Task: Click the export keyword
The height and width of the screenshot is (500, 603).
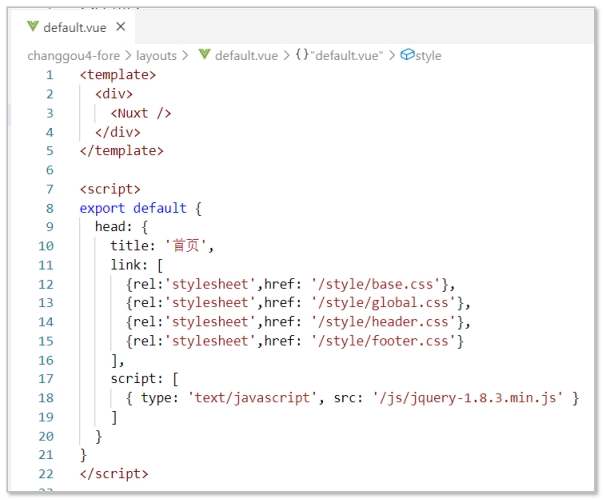Action: pyautogui.click(x=102, y=208)
